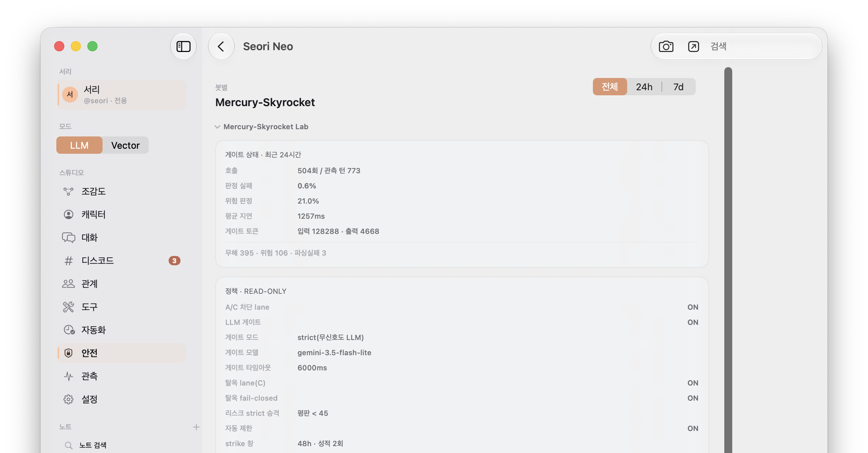Click the Seori Neo window title
This screenshot has height=453, width=868.
pos(268,46)
